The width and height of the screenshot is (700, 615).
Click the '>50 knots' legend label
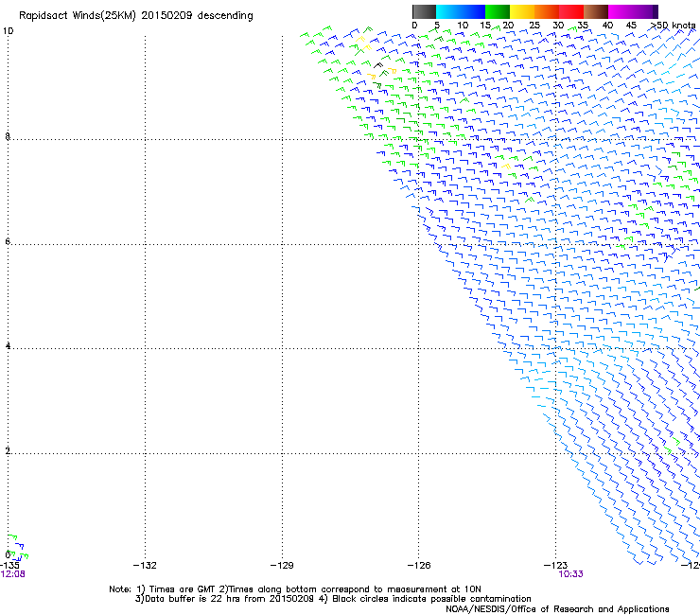click(673, 26)
